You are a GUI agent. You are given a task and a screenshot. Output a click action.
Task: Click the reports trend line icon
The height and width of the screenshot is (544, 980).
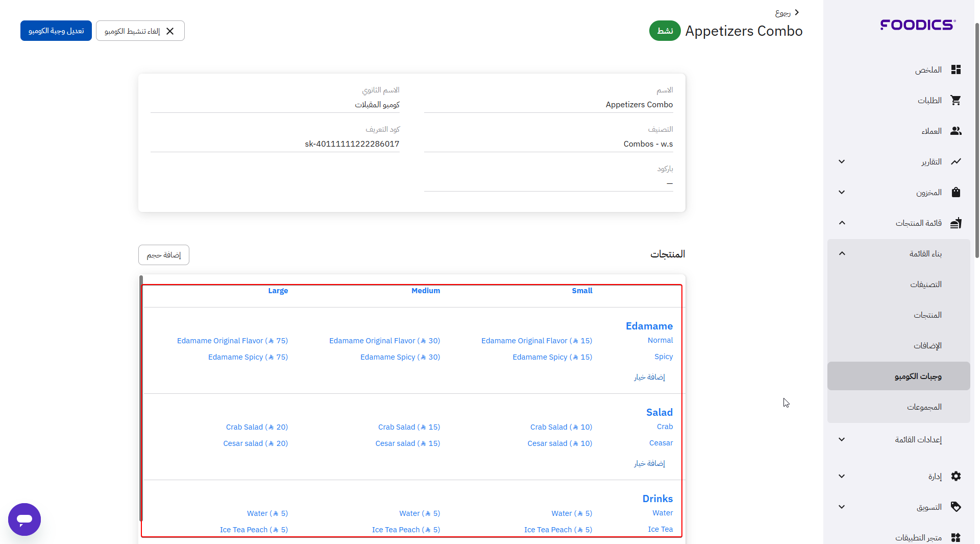(x=955, y=162)
